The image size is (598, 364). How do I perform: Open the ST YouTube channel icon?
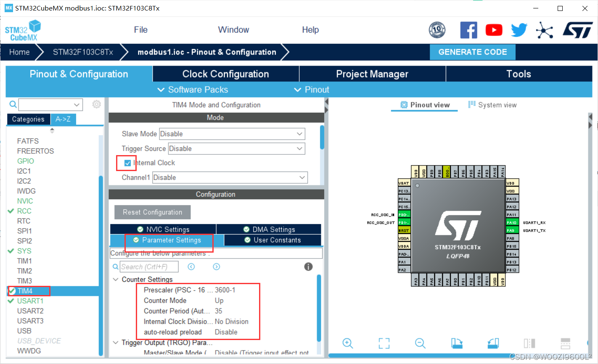pyautogui.click(x=494, y=30)
